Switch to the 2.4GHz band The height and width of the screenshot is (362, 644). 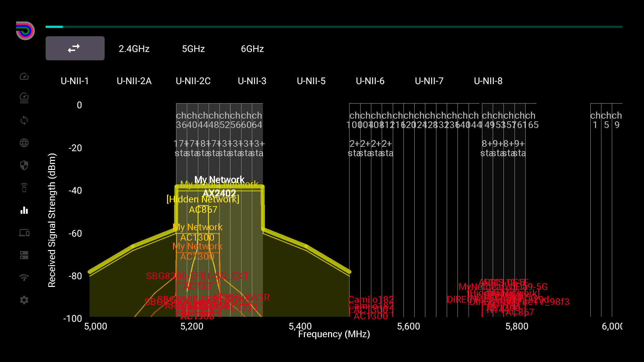[x=134, y=48]
